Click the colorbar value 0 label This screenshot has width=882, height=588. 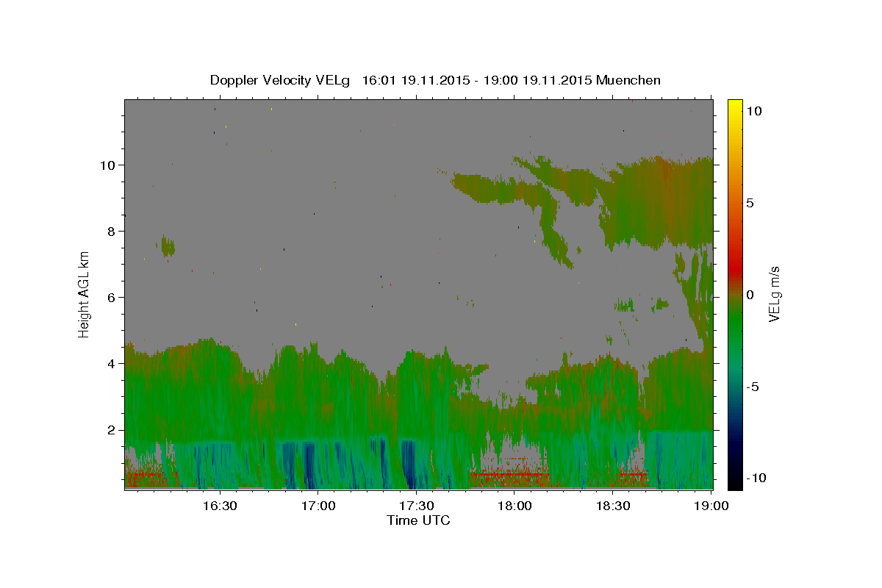750,295
